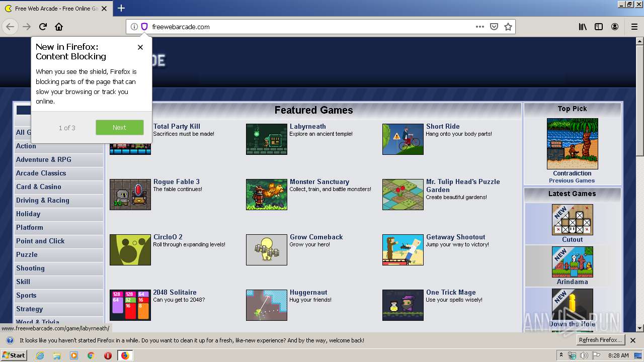644x362 pixels.
Task: Open the Library icon in toolbar
Action: 583,27
